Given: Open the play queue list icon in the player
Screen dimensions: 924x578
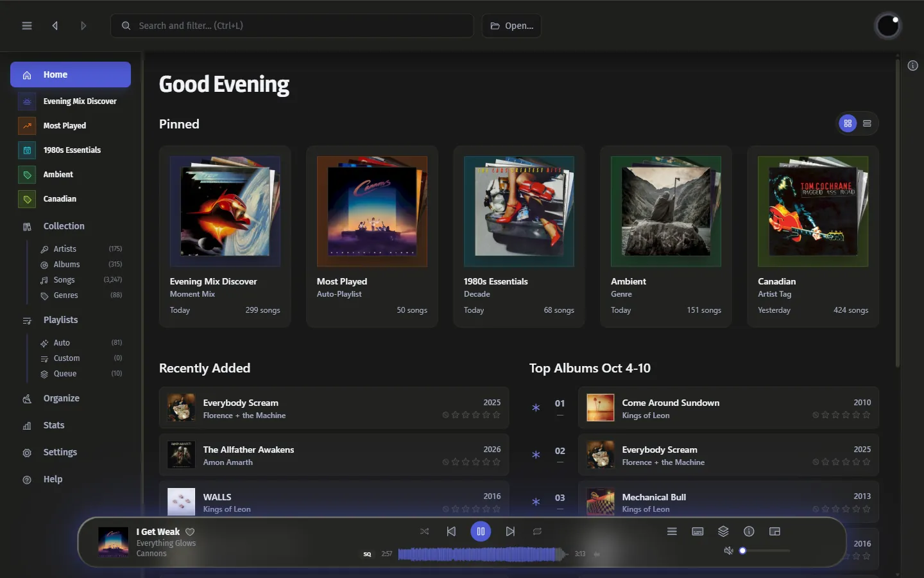Looking at the screenshot, I should [x=672, y=531].
